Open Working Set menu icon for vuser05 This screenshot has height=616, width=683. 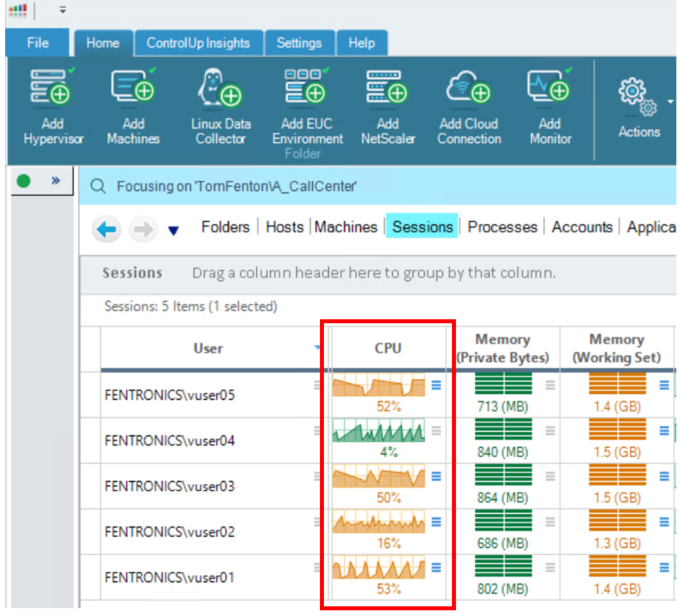664,385
